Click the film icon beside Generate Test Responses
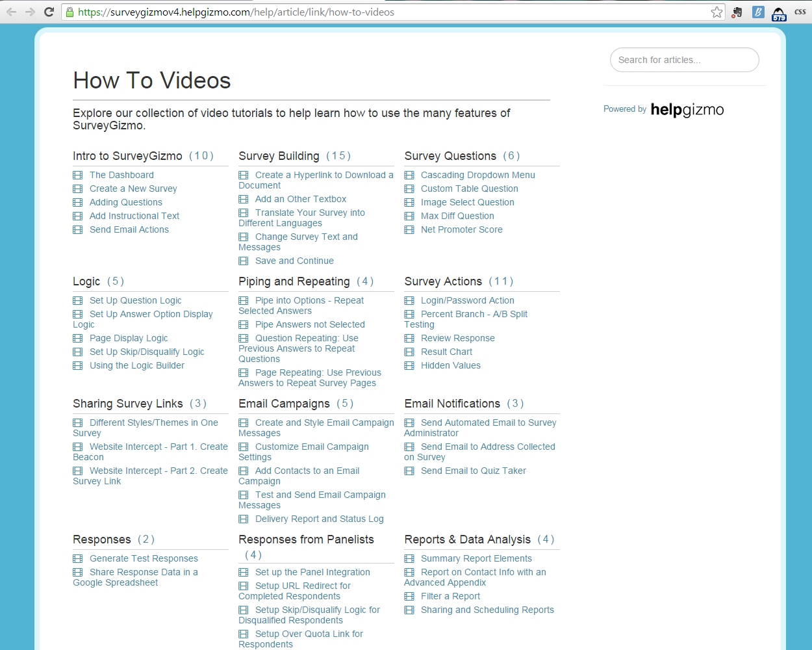 tap(77, 558)
